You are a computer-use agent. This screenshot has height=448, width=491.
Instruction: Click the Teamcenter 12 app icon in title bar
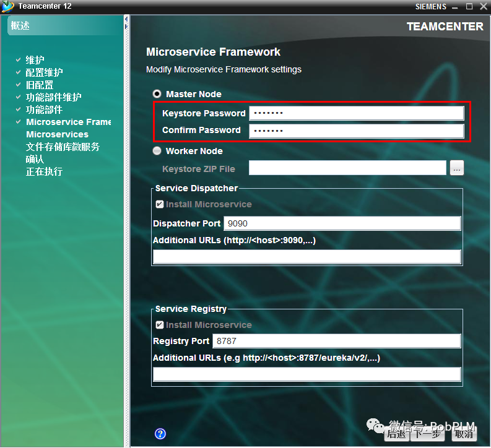pyautogui.click(x=8, y=6)
